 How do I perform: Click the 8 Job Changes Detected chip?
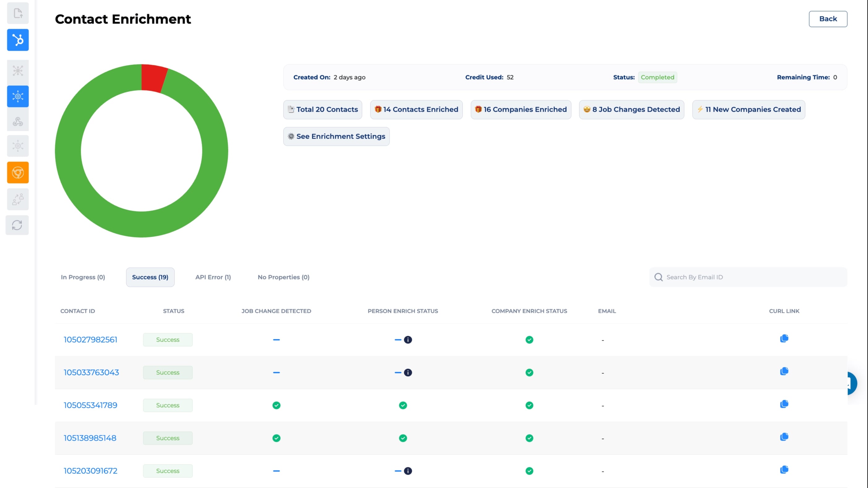pyautogui.click(x=632, y=110)
